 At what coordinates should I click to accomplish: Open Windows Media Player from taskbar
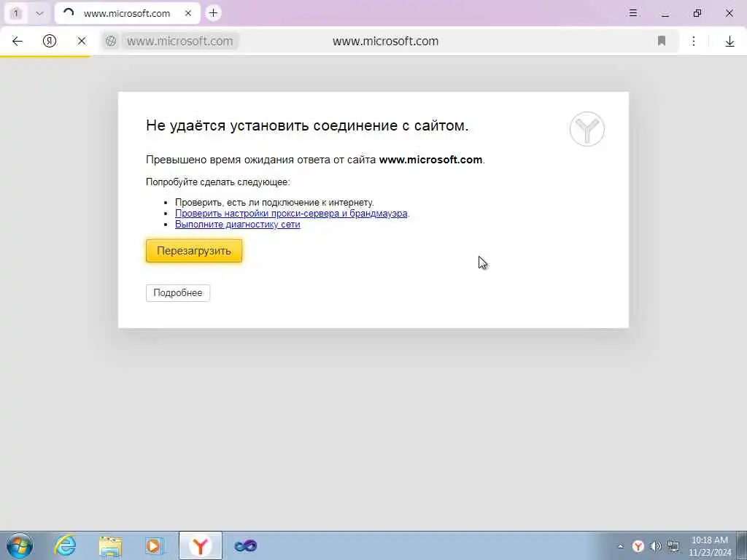[x=155, y=545]
